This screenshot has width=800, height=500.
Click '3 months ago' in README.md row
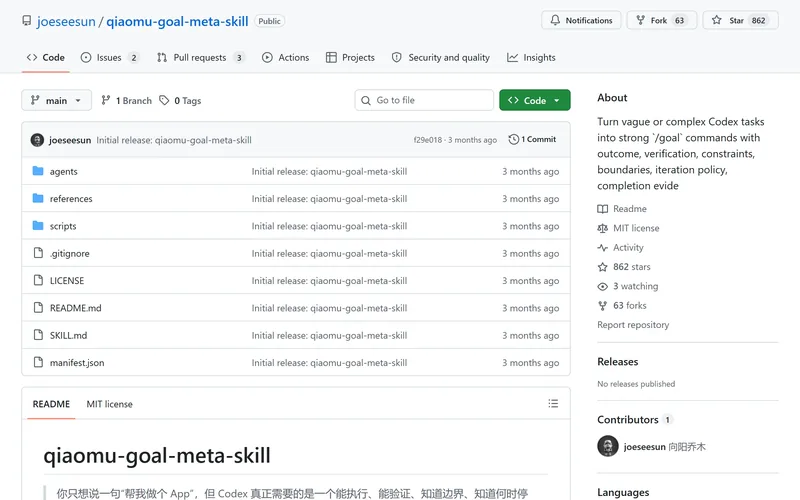click(531, 308)
